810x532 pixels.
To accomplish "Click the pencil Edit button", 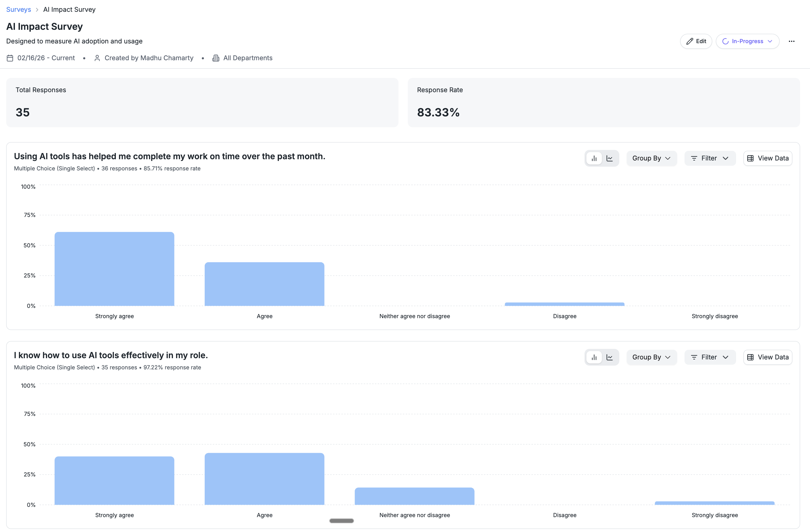I will [696, 41].
